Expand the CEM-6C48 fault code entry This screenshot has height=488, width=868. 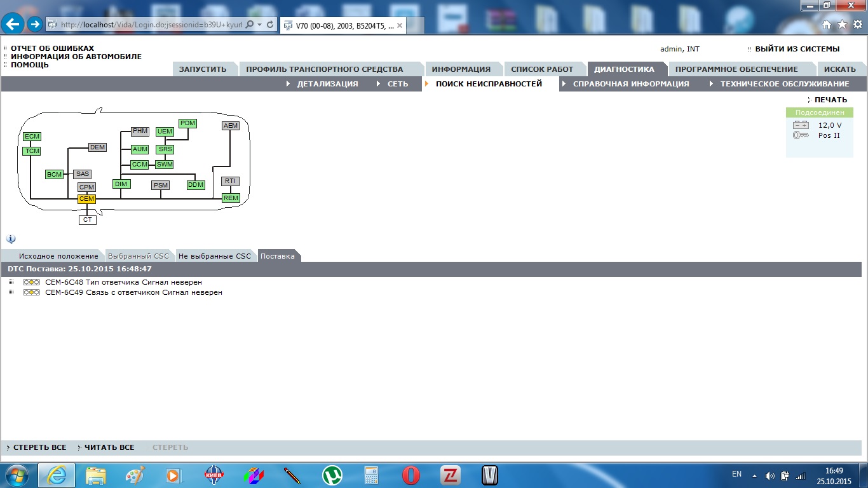pos(11,282)
